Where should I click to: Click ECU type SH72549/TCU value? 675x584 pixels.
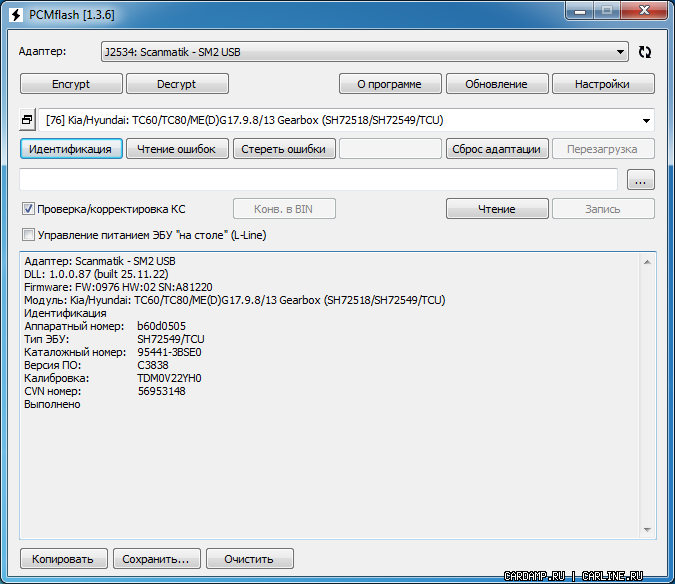pyautogui.click(x=171, y=339)
